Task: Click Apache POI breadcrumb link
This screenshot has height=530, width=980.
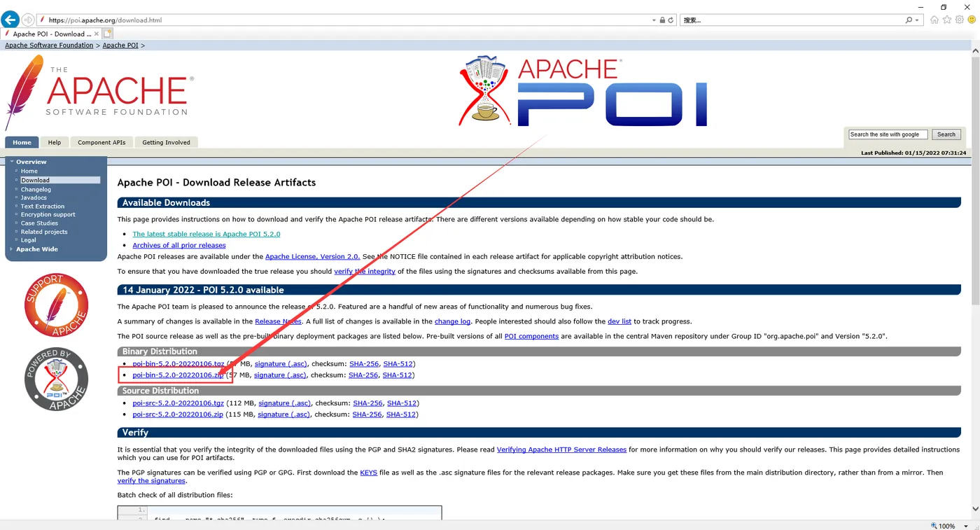Action: (120, 46)
